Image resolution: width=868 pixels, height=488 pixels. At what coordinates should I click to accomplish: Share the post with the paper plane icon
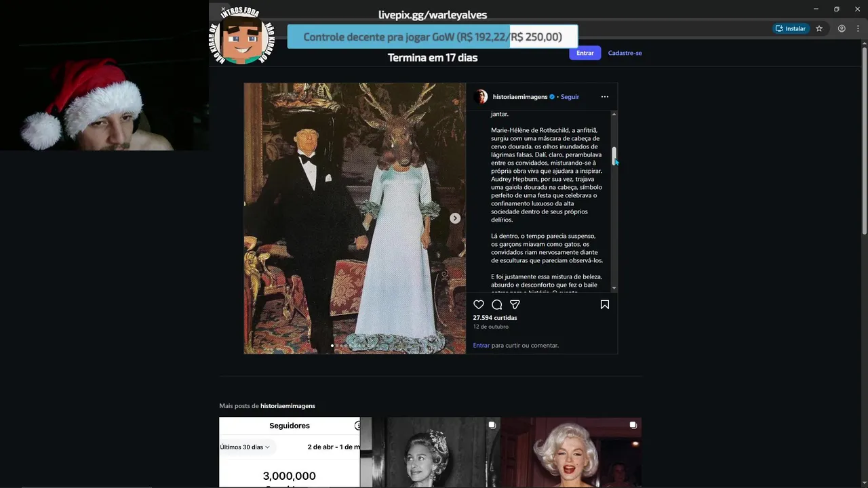(x=515, y=305)
